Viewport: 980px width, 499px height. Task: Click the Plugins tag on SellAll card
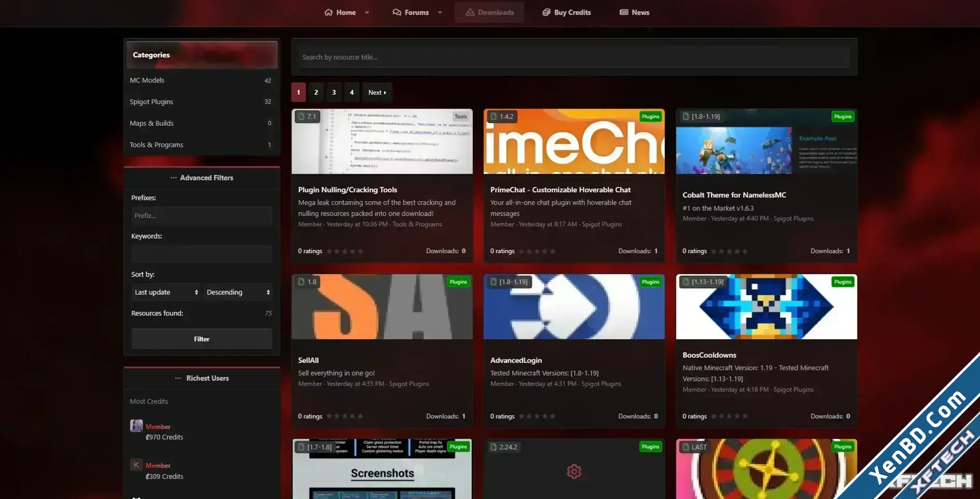click(458, 282)
